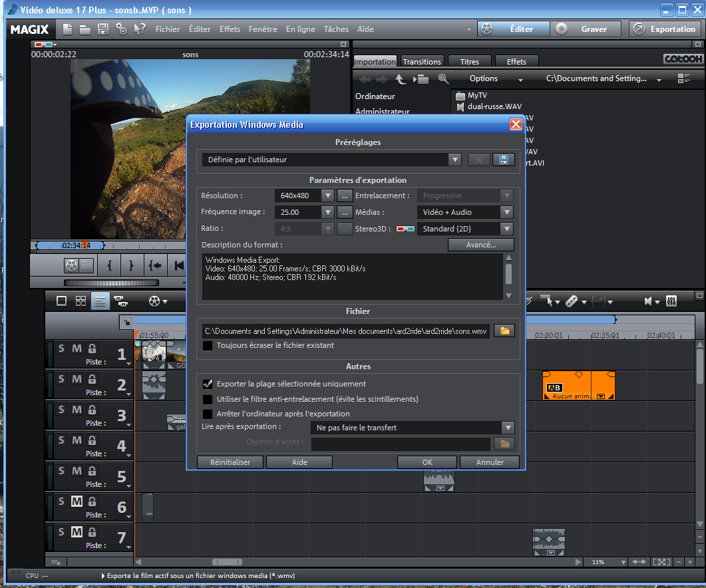
Task: Enable the anti-entrelacement filter checkbox
Action: [208, 399]
